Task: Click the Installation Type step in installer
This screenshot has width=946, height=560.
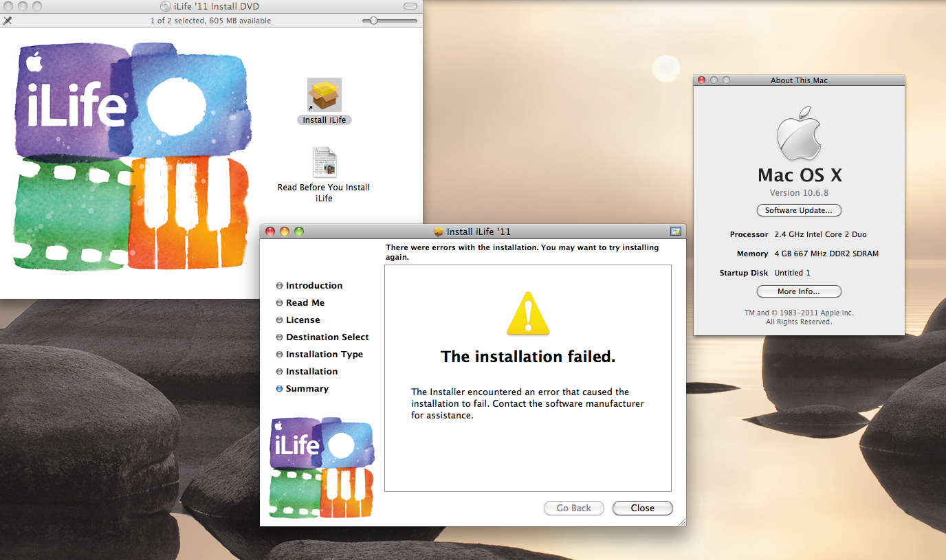Action: tap(324, 355)
